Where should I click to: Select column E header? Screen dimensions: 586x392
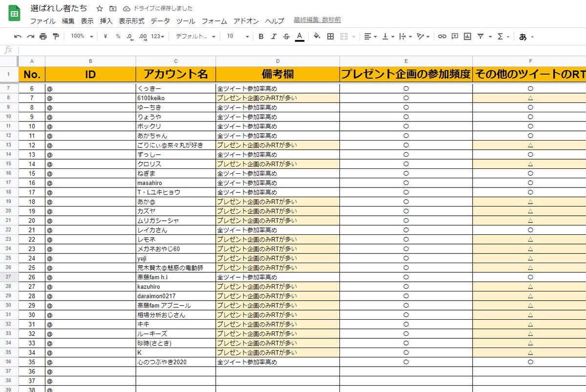(x=406, y=61)
